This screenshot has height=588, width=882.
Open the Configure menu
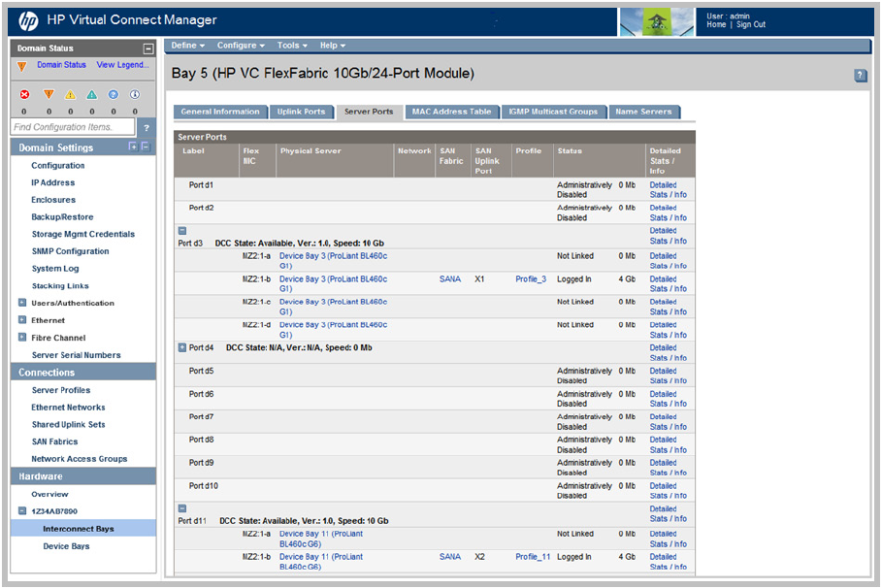pyautogui.click(x=241, y=46)
